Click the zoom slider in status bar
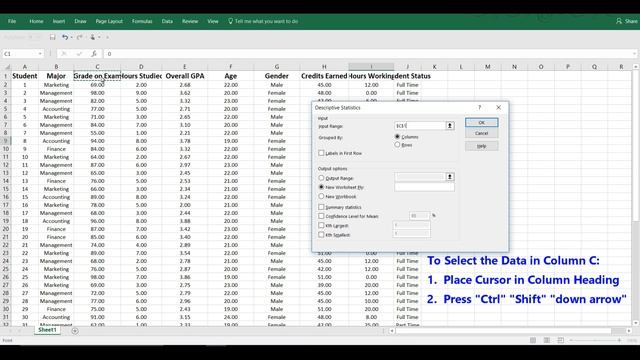The image size is (640, 360). point(595,340)
